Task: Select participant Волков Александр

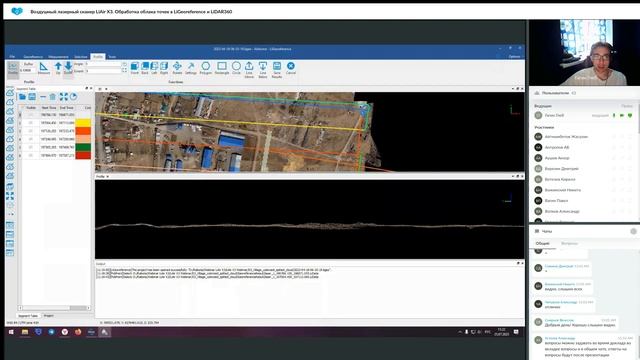Action: (x=562, y=211)
